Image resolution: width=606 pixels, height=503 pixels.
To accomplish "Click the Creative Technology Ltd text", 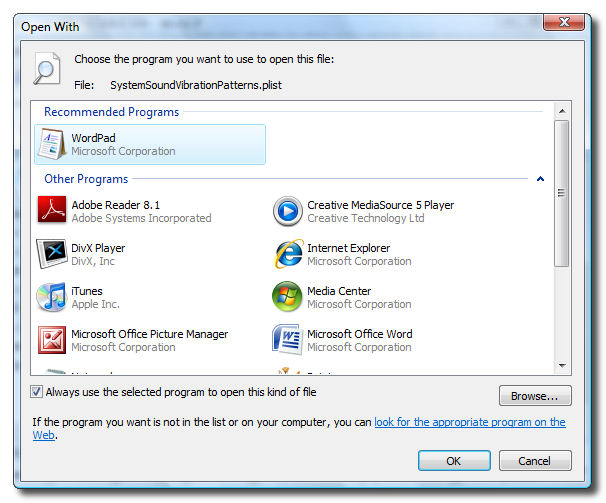I will click(x=366, y=218).
